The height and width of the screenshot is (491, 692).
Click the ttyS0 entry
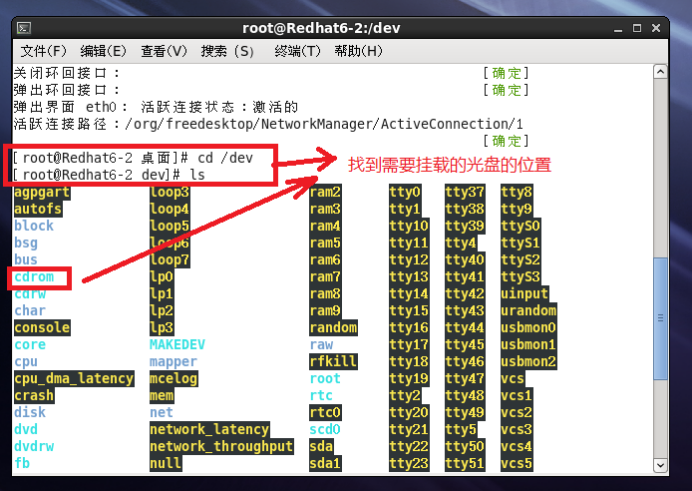point(521,226)
